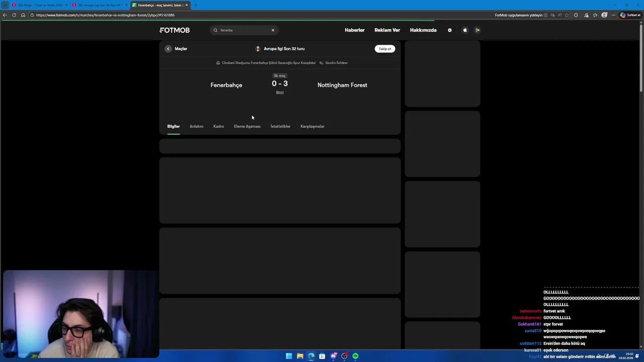Click chat message 'eşek ederson'

tap(555, 350)
